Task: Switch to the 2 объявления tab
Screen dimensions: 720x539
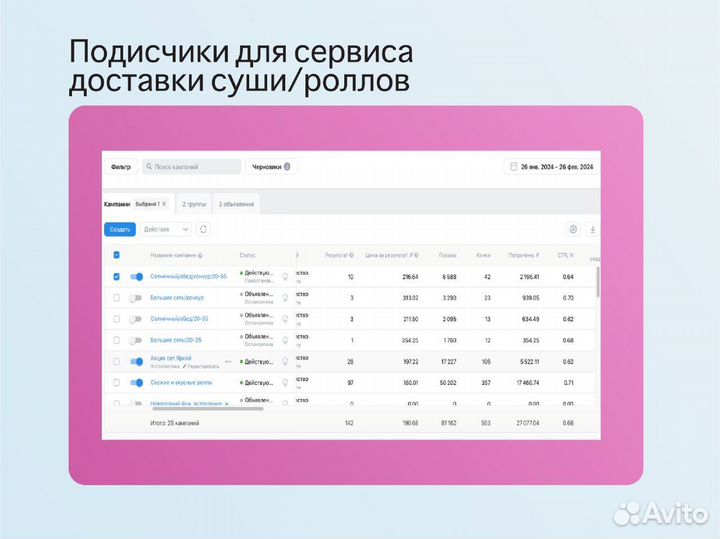Action: point(236,204)
